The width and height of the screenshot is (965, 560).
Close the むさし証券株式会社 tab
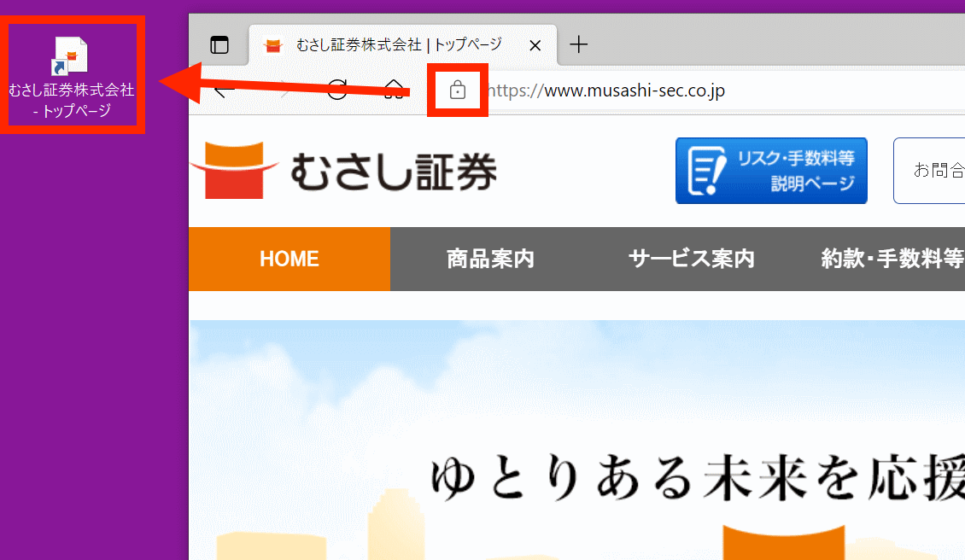click(535, 45)
